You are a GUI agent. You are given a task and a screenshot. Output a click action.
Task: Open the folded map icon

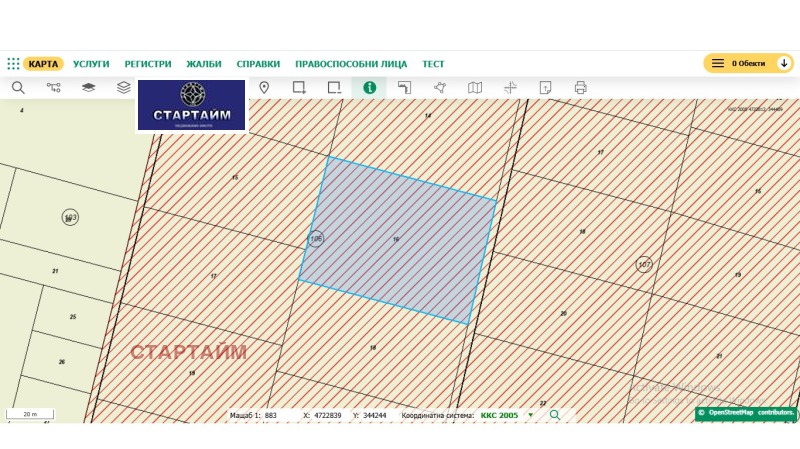tap(475, 88)
